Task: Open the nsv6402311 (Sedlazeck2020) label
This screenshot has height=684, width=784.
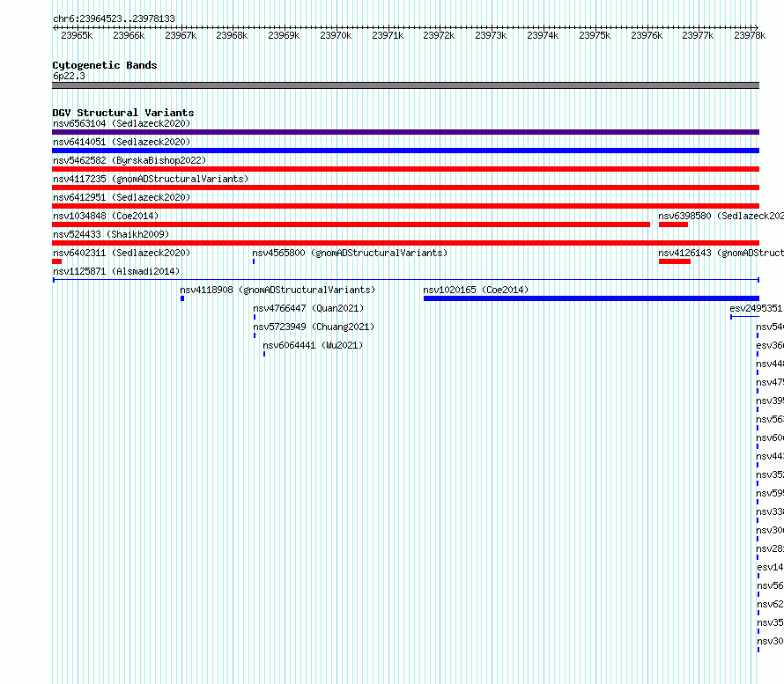Action: [x=122, y=253]
